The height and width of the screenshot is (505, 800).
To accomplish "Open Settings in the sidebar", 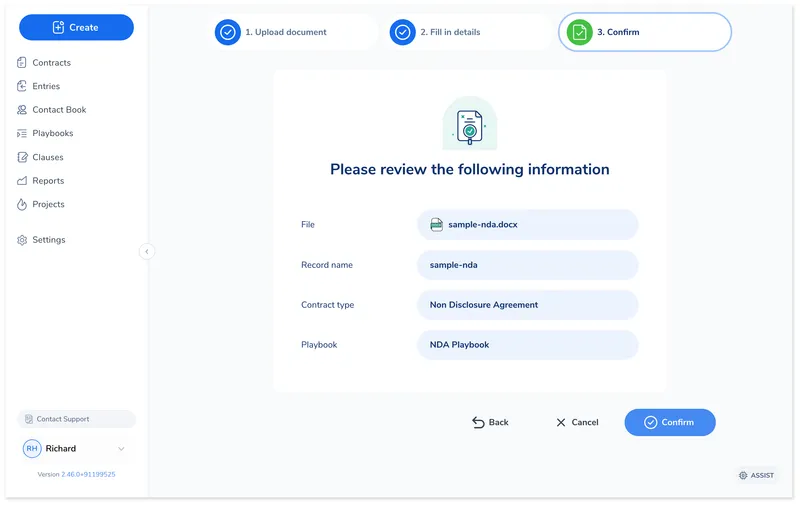I will point(48,240).
